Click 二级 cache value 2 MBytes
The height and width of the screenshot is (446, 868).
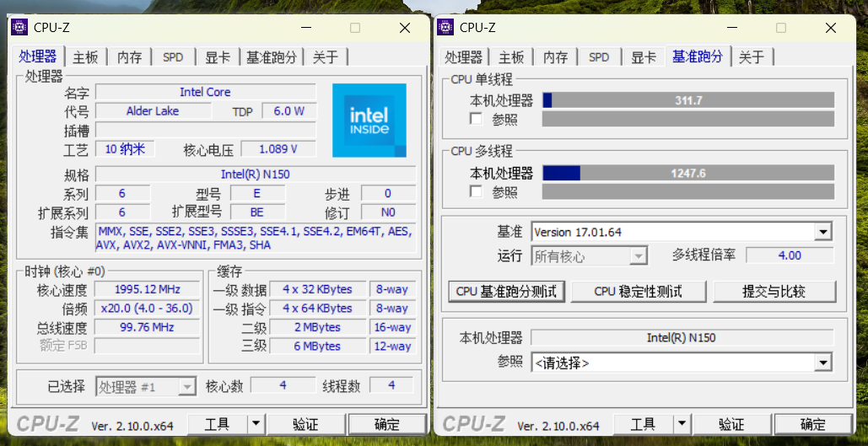point(318,327)
